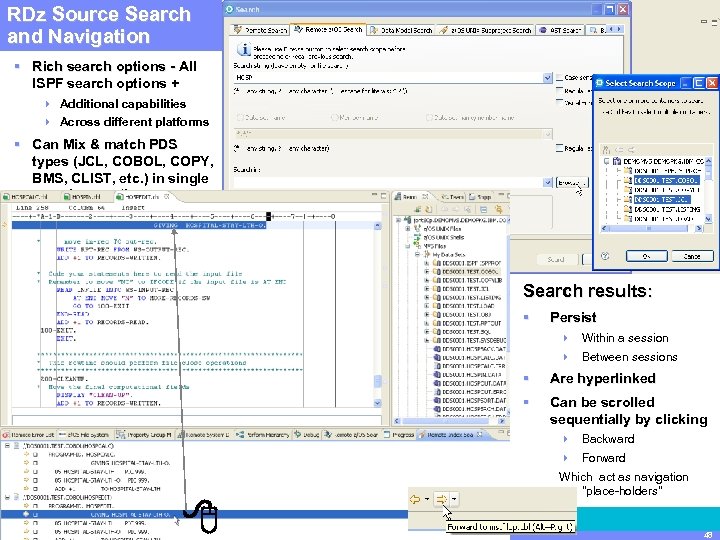Click the link-with-editor icon in Remote Systems toolbar
This screenshot has width=720, height=540.
tap(499, 209)
